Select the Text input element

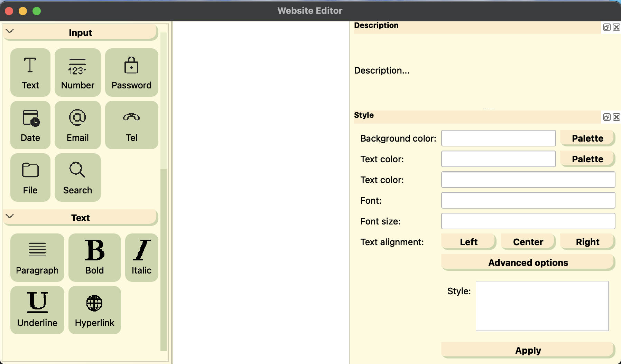pyautogui.click(x=30, y=73)
